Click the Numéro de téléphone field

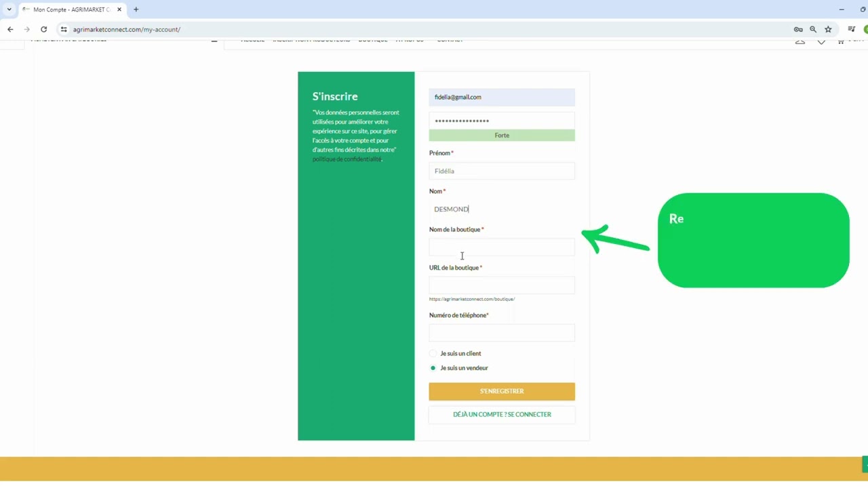coord(502,333)
